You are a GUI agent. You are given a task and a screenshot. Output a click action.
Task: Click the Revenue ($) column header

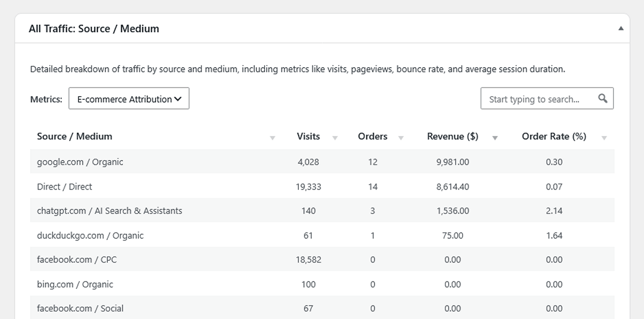coord(452,136)
